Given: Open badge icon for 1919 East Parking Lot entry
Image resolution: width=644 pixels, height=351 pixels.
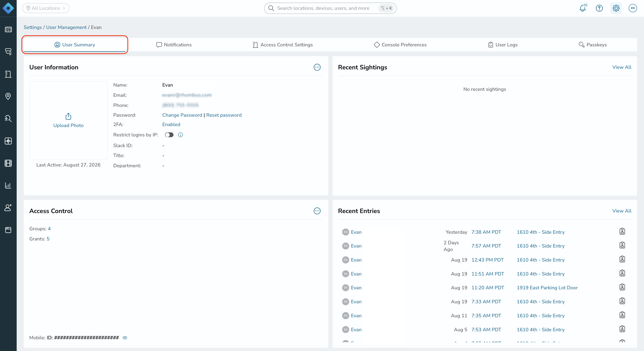Looking at the screenshot, I should (622, 287).
